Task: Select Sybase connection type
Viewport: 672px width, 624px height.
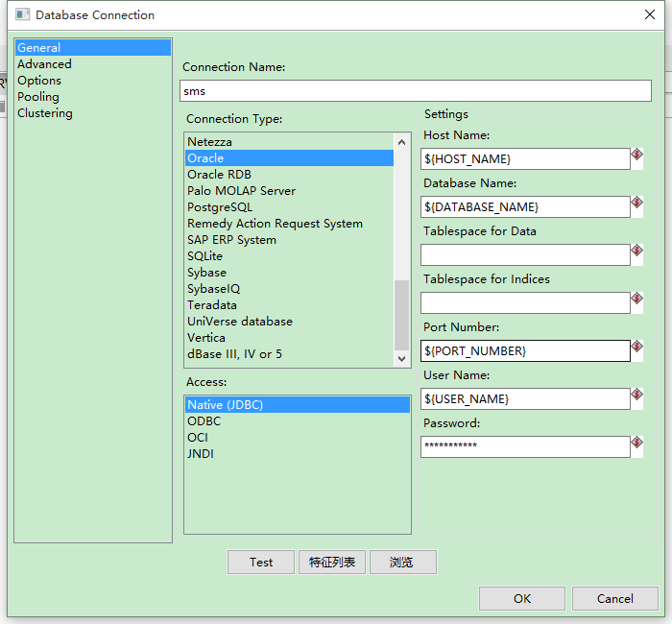Action: 289,272
